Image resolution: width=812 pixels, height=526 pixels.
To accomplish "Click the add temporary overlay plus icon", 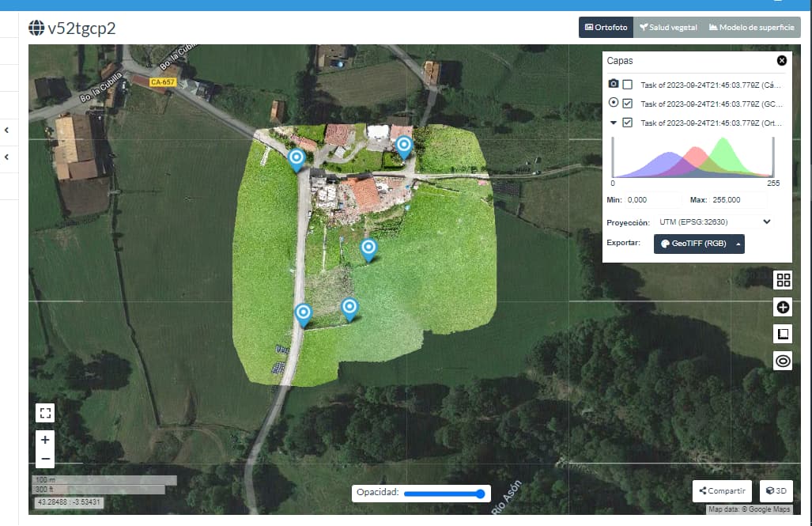I will tap(783, 306).
